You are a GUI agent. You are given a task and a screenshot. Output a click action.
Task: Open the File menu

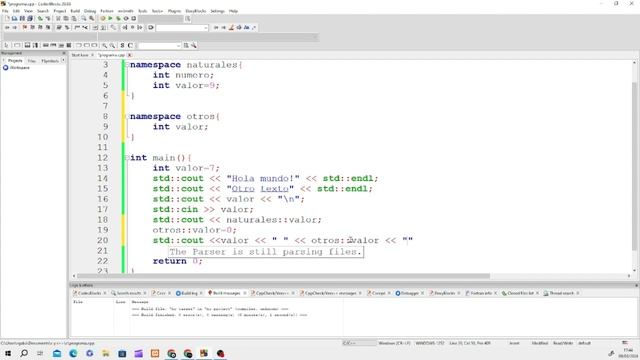(x=5, y=11)
